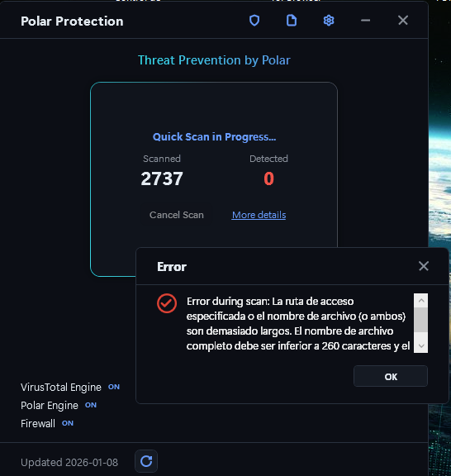Open the file/document icon in header

click(292, 21)
